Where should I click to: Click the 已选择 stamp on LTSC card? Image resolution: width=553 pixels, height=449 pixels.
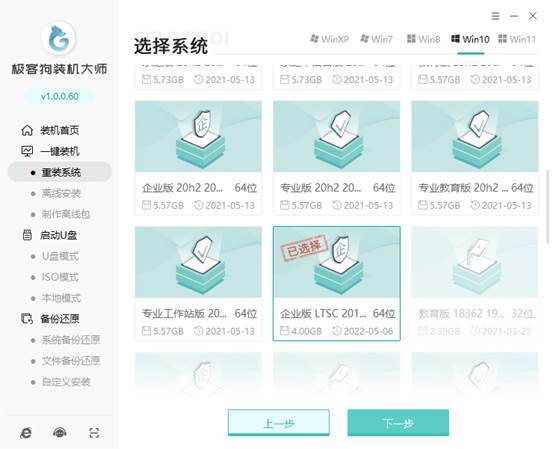coord(304,248)
